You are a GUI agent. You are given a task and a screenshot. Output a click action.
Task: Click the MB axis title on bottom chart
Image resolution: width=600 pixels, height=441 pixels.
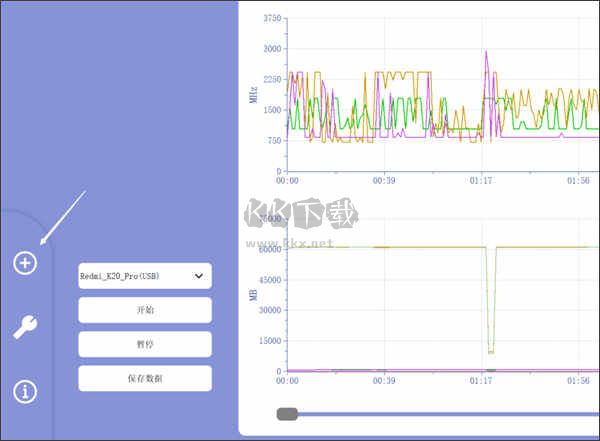[253, 295]
